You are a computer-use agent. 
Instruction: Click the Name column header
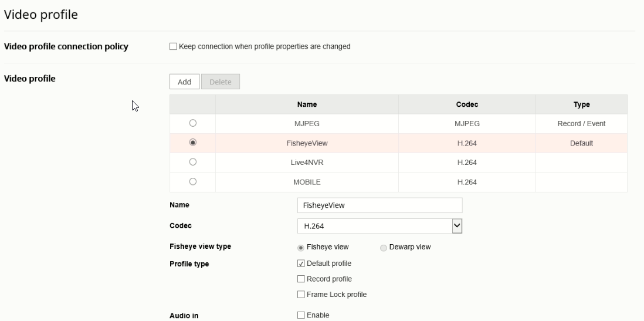[x=307, y=104]
